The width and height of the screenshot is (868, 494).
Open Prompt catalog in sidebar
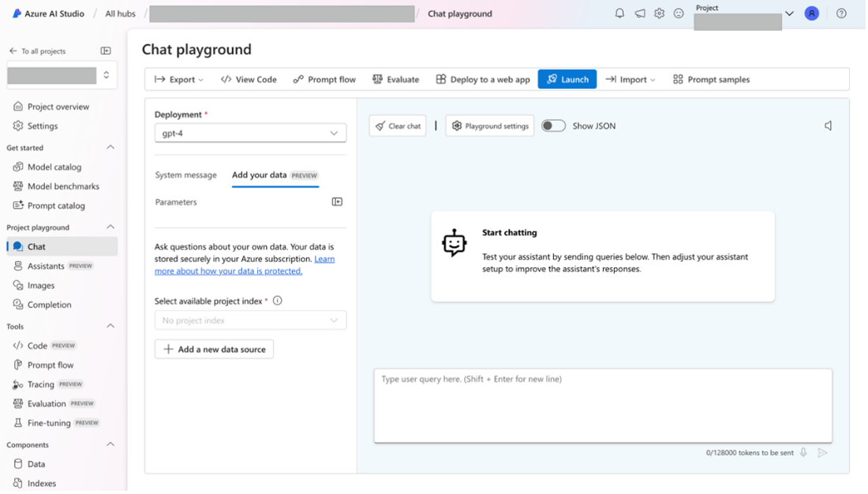pos(56,205)
